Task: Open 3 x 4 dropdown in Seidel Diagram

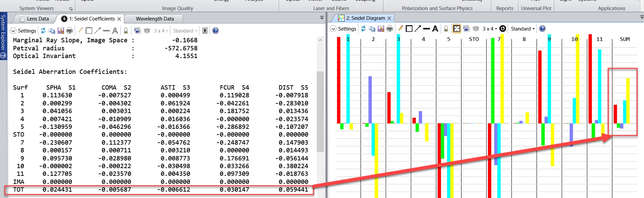Action: [490, 29]
